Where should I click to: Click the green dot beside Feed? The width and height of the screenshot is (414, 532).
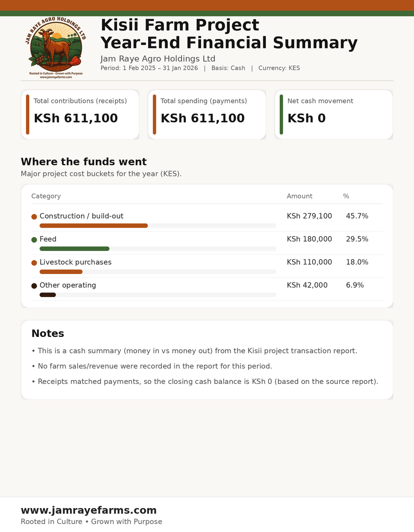34,240
